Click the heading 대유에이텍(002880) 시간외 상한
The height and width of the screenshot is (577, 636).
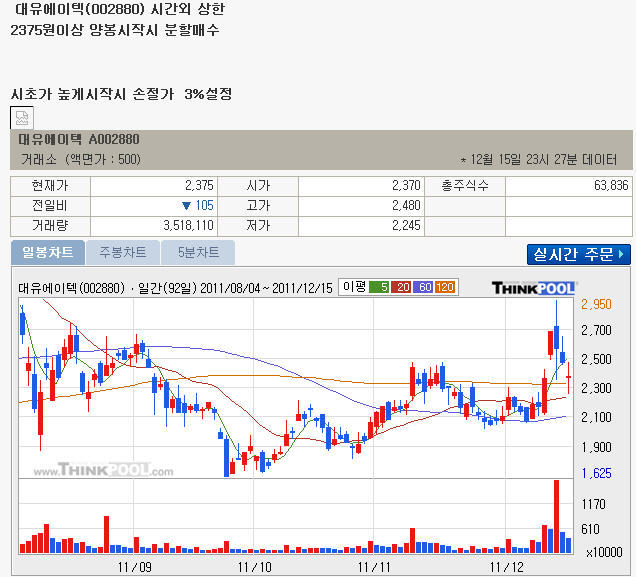tap(120, 9)
